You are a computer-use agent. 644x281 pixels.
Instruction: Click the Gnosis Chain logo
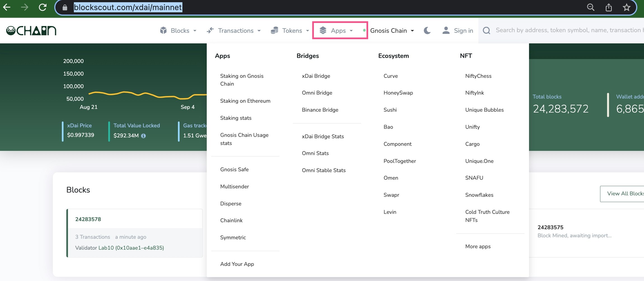click(x=31, y=31)
